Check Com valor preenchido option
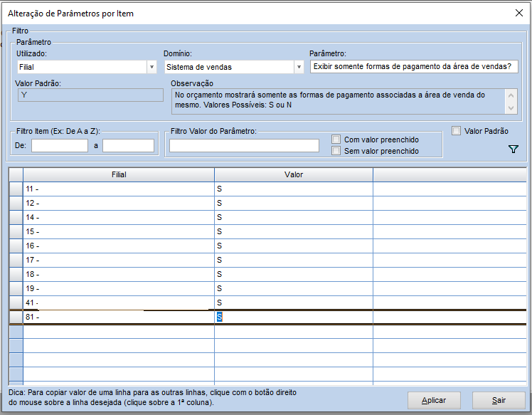This screenshot has height=415, width=532. tap(336, 140)
